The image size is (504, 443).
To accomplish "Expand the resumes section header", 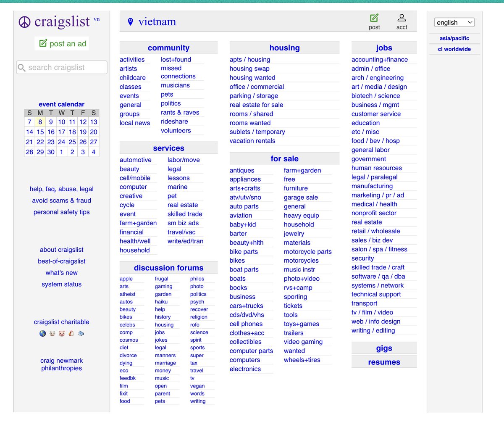I will [x=384, y=362].
